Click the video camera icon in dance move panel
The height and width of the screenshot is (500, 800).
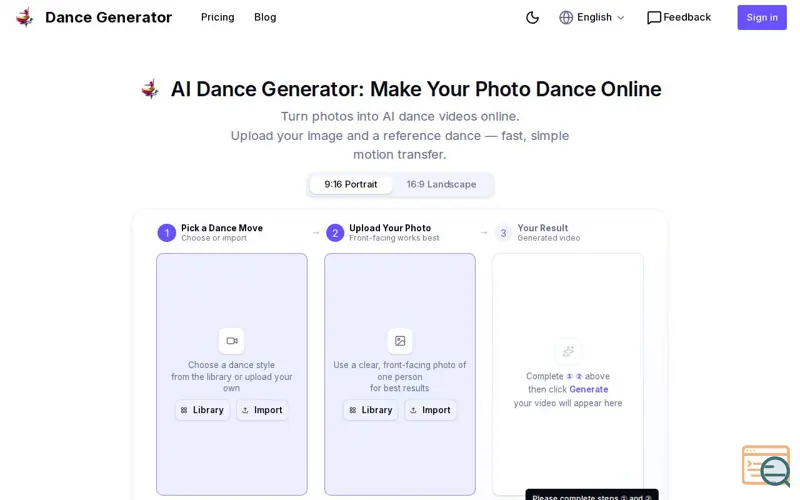click(x=232, y=341)
